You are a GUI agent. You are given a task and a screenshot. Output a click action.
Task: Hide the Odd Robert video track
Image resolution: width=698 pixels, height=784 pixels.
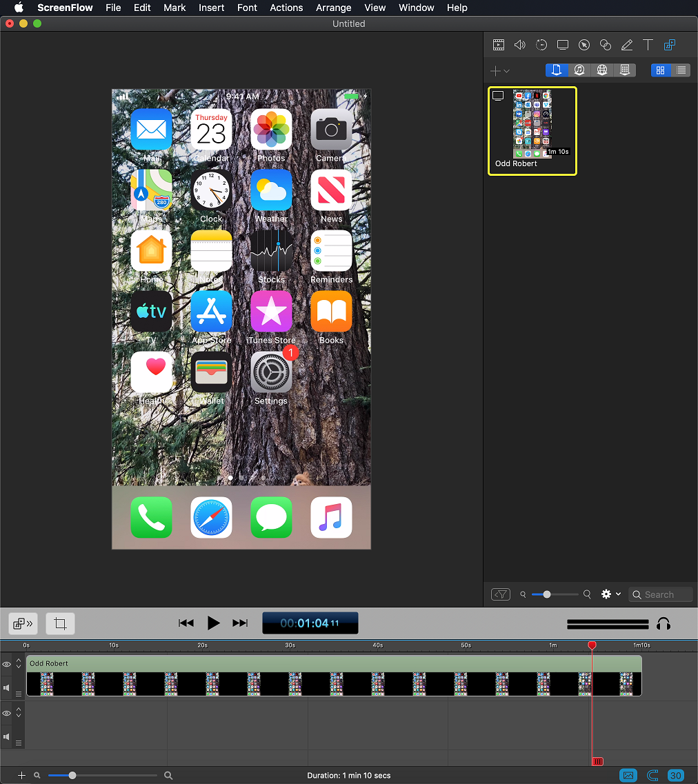click(x=7, y=664)
